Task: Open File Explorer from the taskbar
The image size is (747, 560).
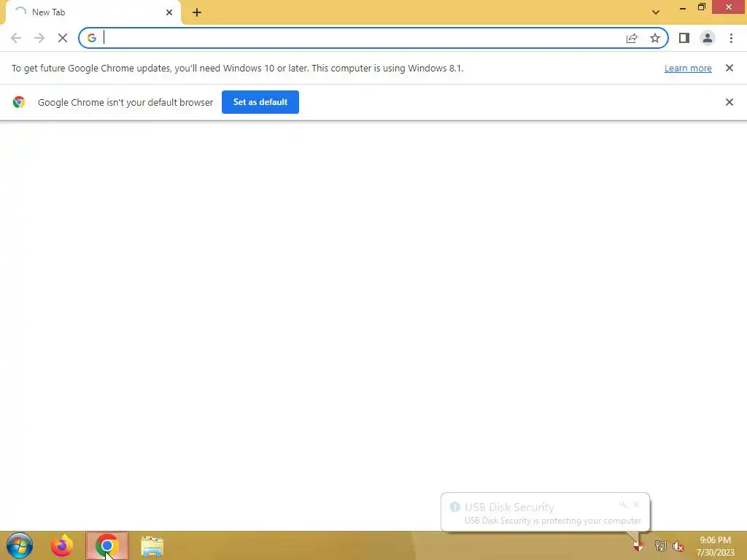Action: click(152, 546)
